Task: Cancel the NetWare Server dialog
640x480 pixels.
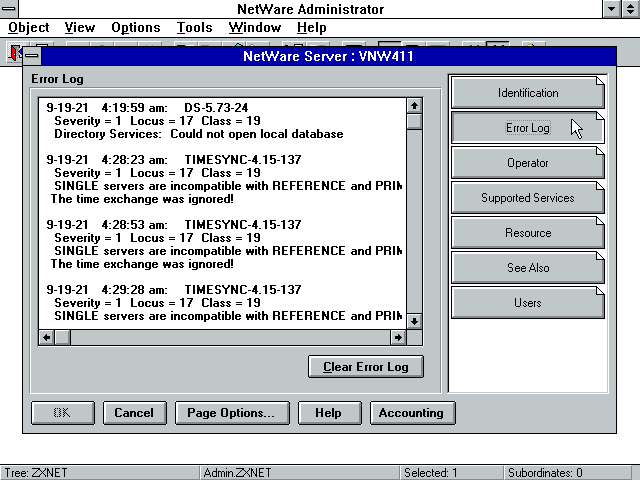Action: pos(135,413)
